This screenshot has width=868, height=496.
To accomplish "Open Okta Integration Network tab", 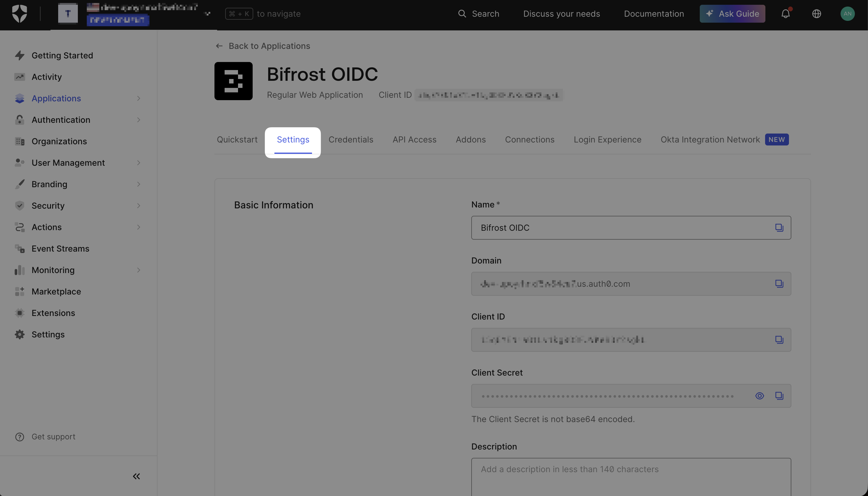I will point(710,140).
